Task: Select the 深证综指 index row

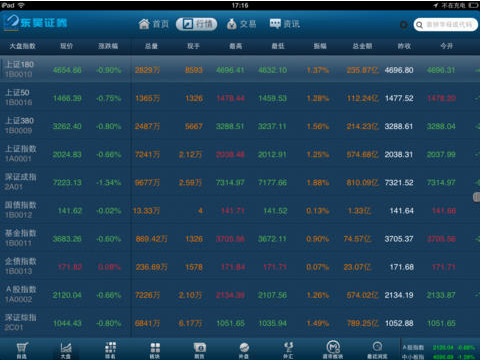Action: (x=240, y=323)
